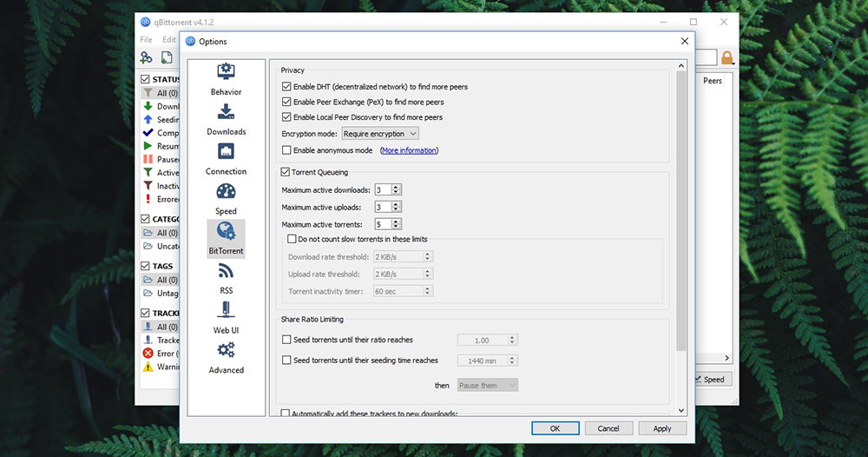The height and width of the screenshot is (457, 868).
Task: Click the padlock lock icon in main window
Action: (x=727, y=57)
